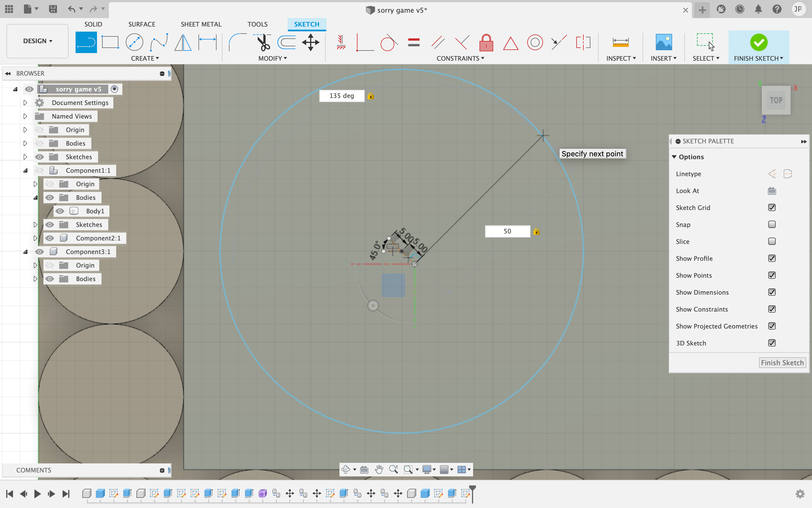Apply the Tangent constraint
The height and width of the screenshot is (508, 812).
coord(389,42)
